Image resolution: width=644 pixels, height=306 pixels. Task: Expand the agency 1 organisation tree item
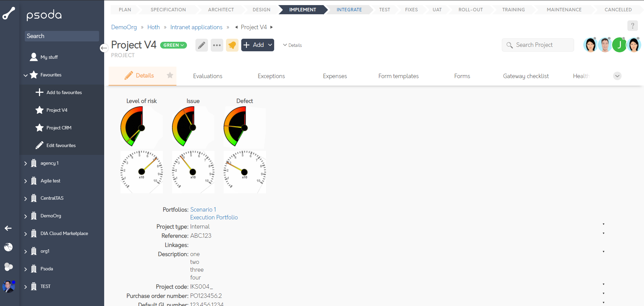tap(25, 163)
